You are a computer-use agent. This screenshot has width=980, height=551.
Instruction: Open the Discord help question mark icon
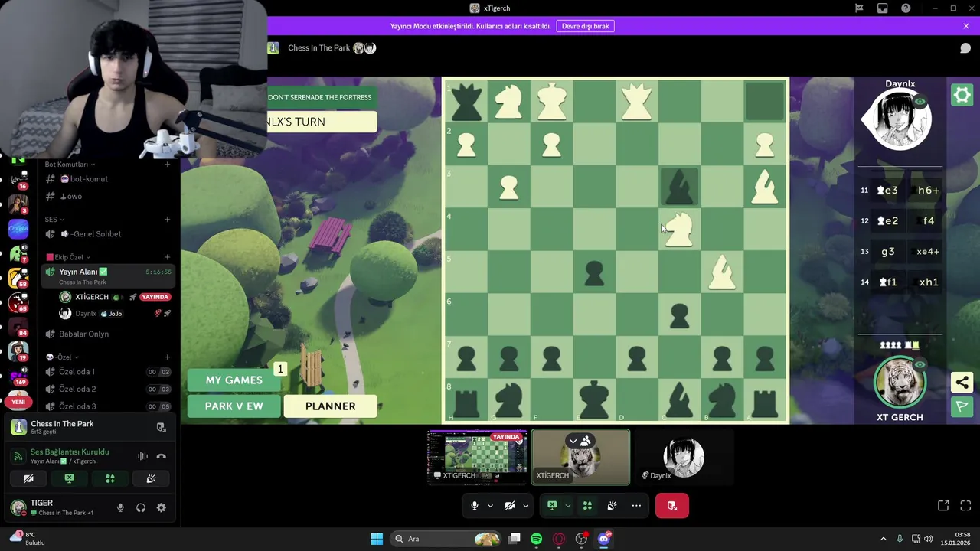(906, 8)
